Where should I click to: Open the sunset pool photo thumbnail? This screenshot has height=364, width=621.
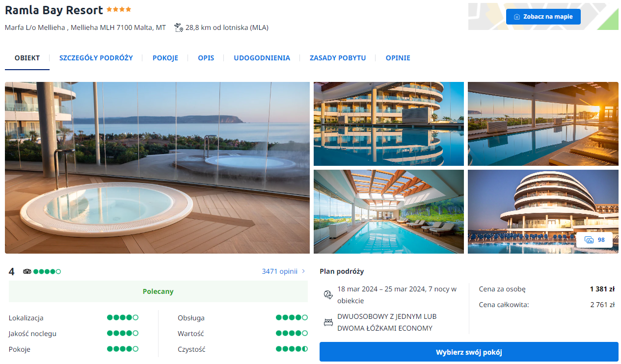pos(543,124)
